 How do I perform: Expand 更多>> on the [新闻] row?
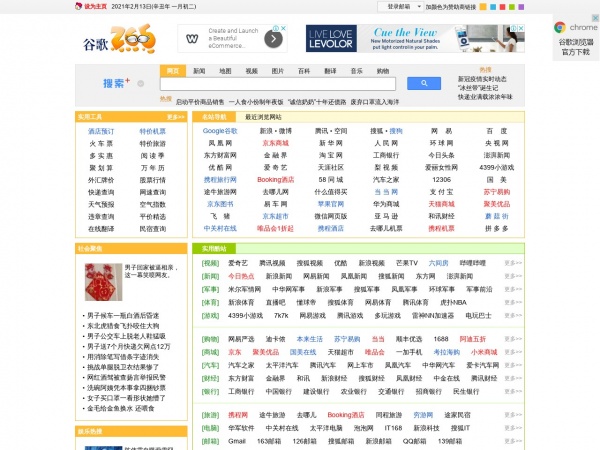click(513, 276)
